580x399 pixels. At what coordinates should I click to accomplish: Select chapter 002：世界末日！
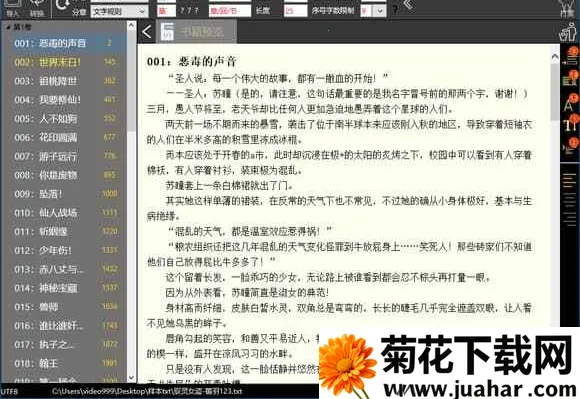click(64, 62)
